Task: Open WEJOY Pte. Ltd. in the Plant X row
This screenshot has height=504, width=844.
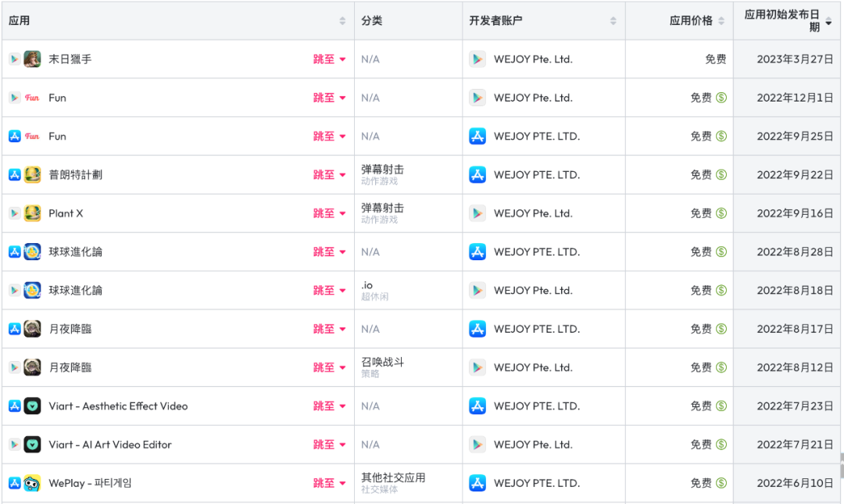Action: (534, 213)
